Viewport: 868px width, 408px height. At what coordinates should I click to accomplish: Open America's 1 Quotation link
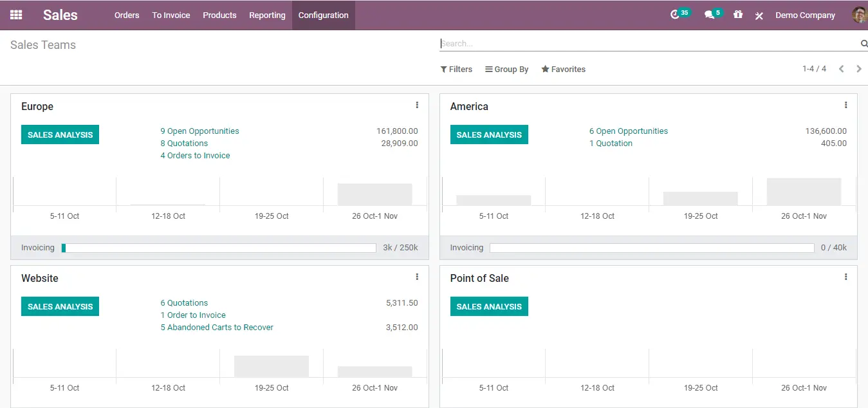coord(611,143)
